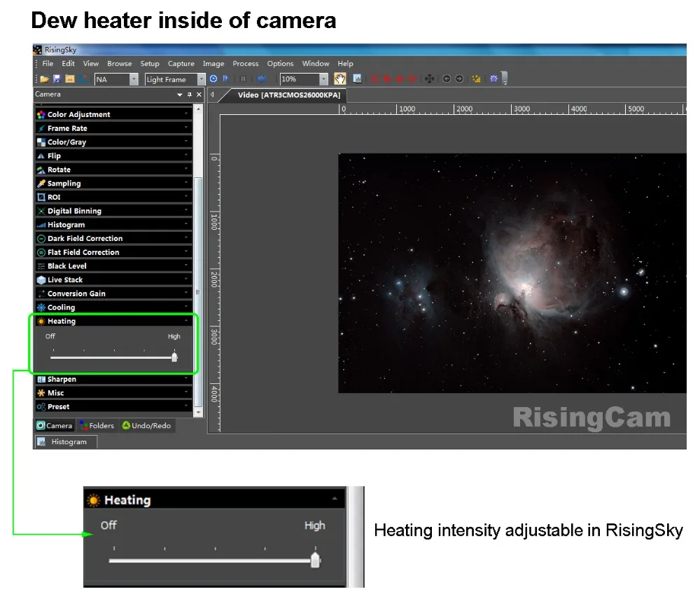Click the Save disk icon in toolbar
Image resolution: width=700 pixels, height=606 pixels.
tap(57, 79)
